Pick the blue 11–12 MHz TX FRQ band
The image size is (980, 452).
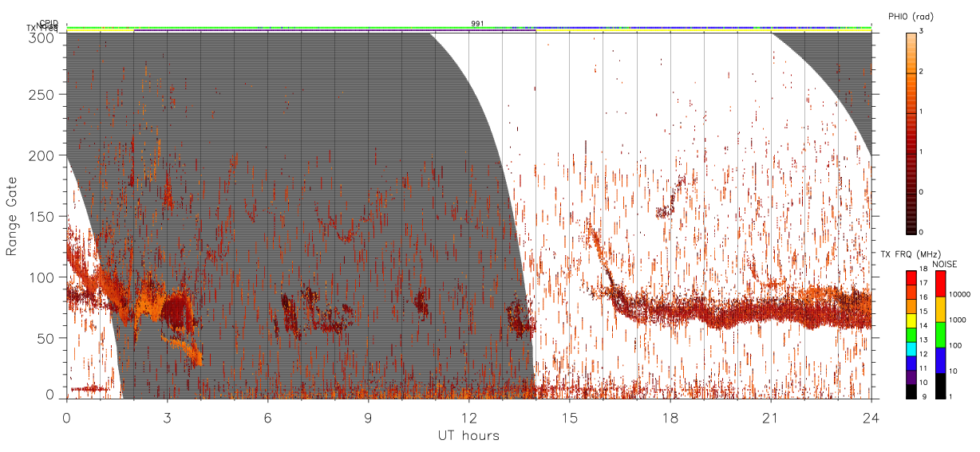tap(911, 363)
